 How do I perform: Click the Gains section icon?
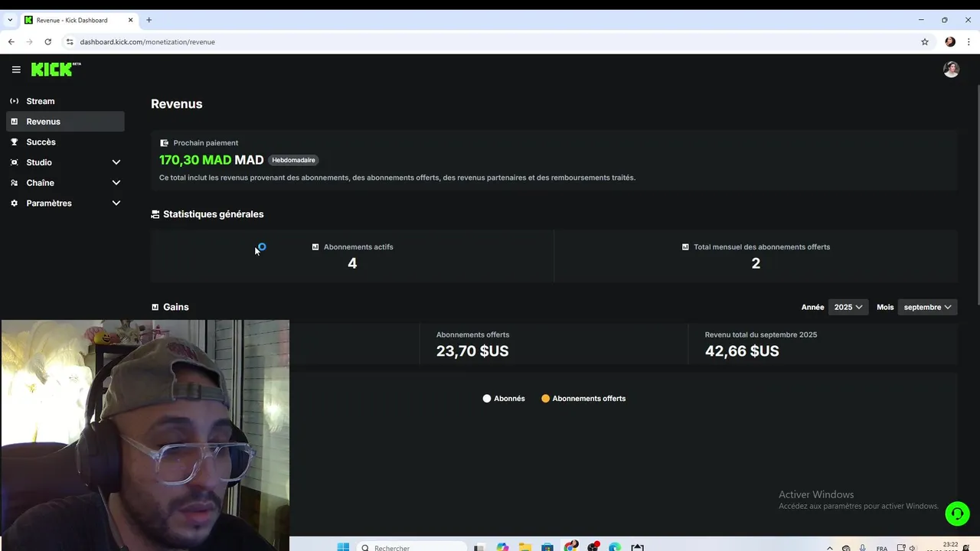coord(155,307)
